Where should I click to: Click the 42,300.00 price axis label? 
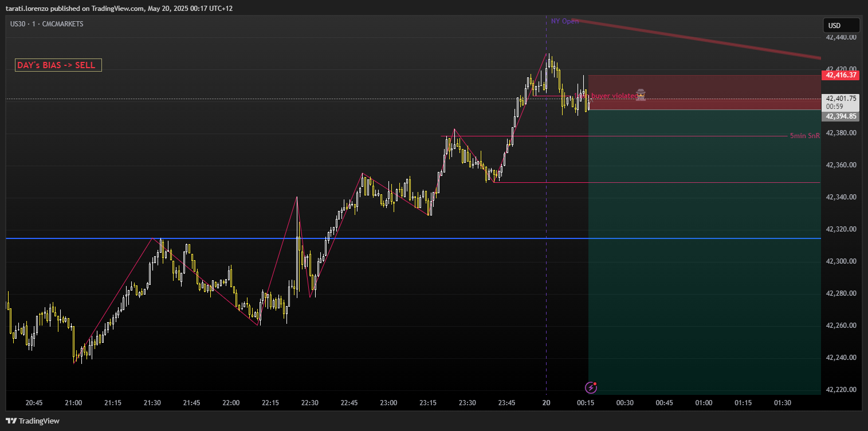(840, 261)
